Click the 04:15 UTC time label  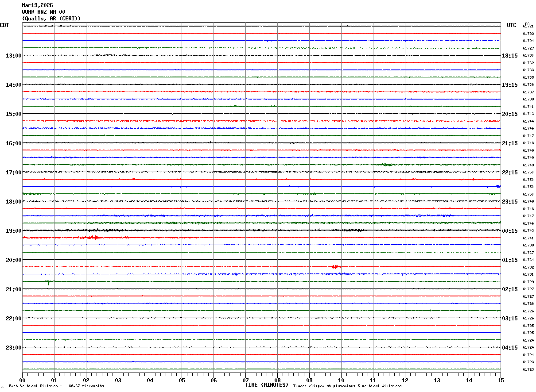(x=510, y=348)
